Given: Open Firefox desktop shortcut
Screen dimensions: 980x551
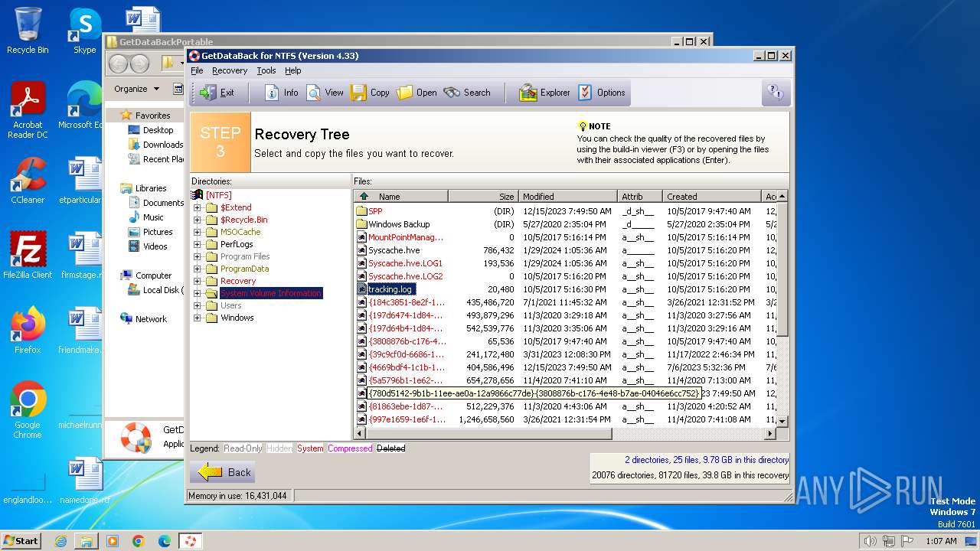Looking at the screenshot, I should coord(28,331).
